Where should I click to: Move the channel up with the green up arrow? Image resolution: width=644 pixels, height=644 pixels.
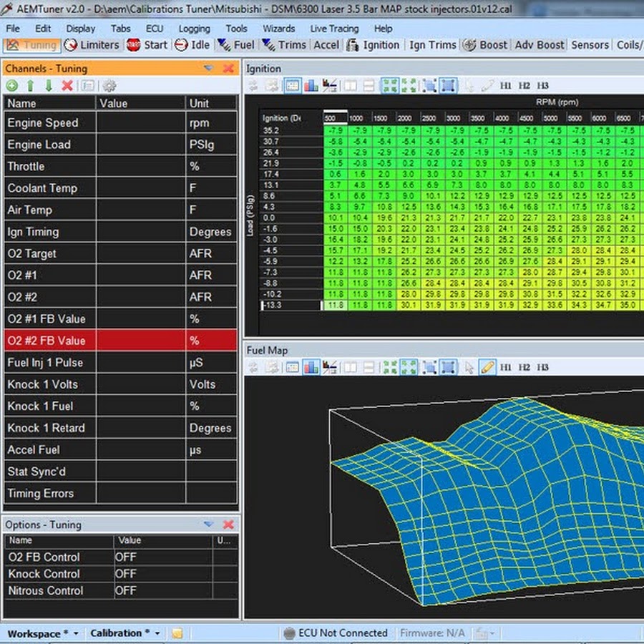[30, 85]
